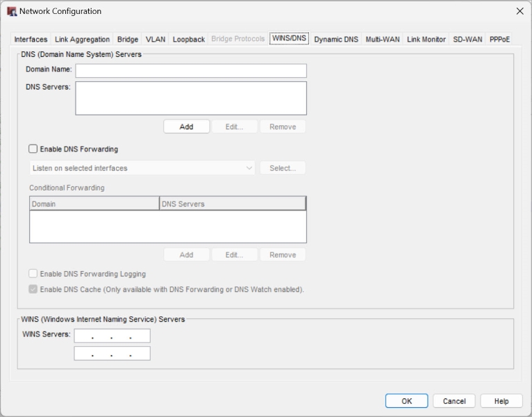Screen dimensions: 532x417
Task: Click the WINS/DNS tab
Action: coord(289,38)
